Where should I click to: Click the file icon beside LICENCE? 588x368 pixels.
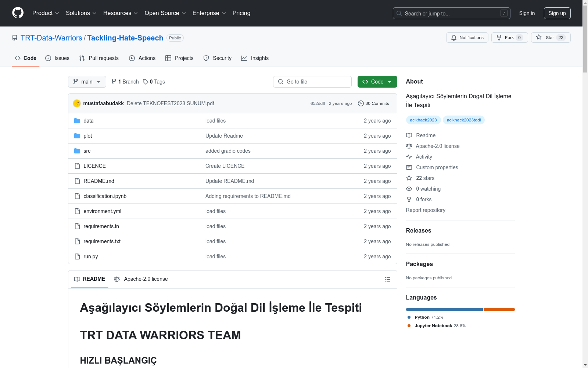coord(77,166)
